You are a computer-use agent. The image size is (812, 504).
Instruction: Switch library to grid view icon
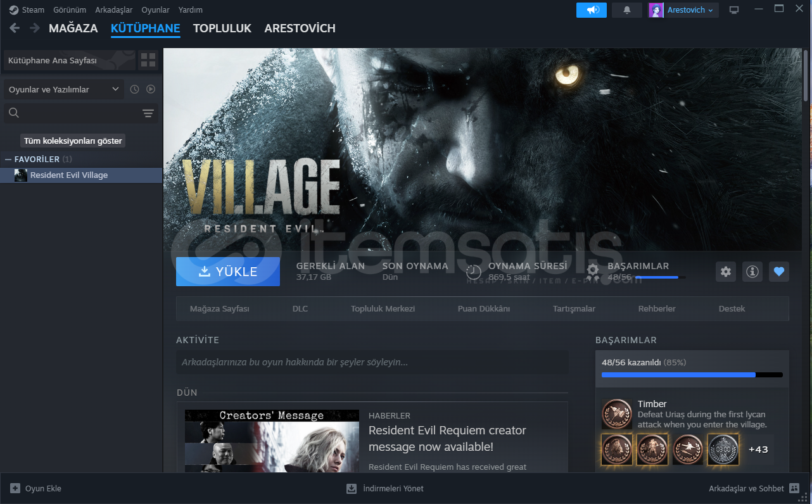click(148, 60)
